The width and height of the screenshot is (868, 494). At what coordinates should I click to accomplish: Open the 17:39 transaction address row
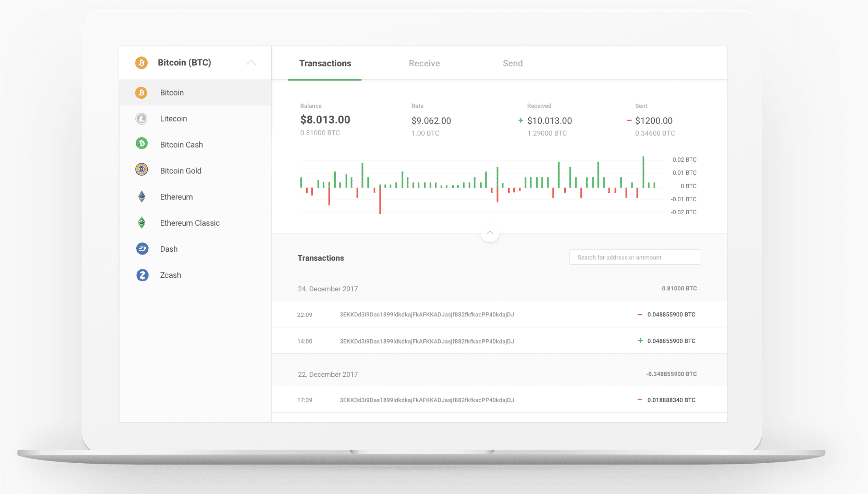[499, 400]
